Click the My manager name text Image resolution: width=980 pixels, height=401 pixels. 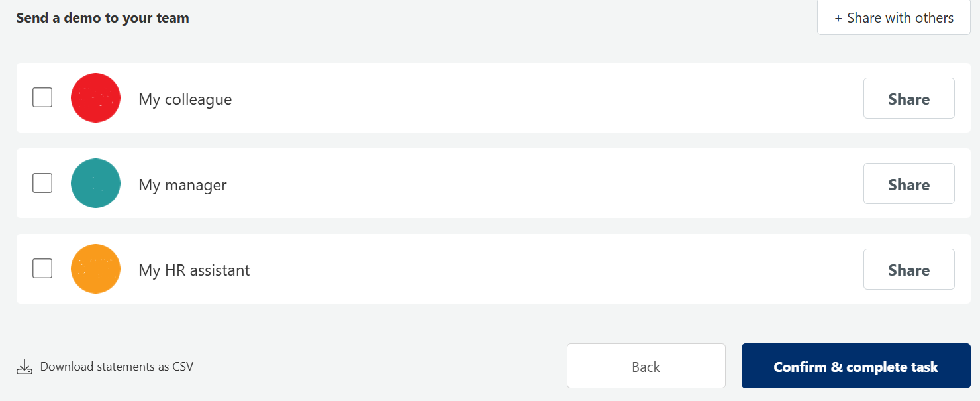click(x=182, y=185)
